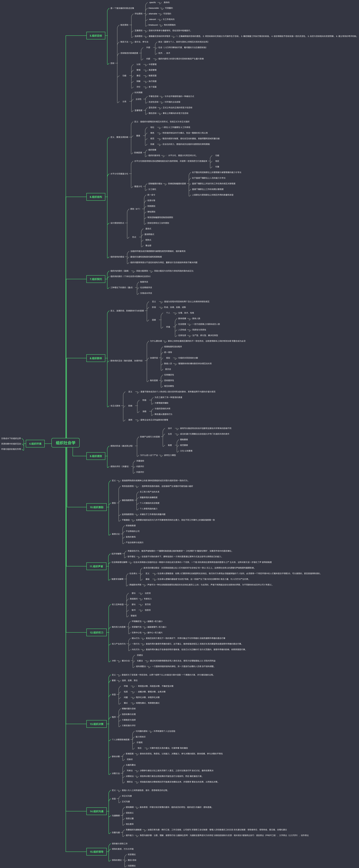Click the measurable node
Screen dimensions: 359x868
pyautogui.click(x=153, y=8)
